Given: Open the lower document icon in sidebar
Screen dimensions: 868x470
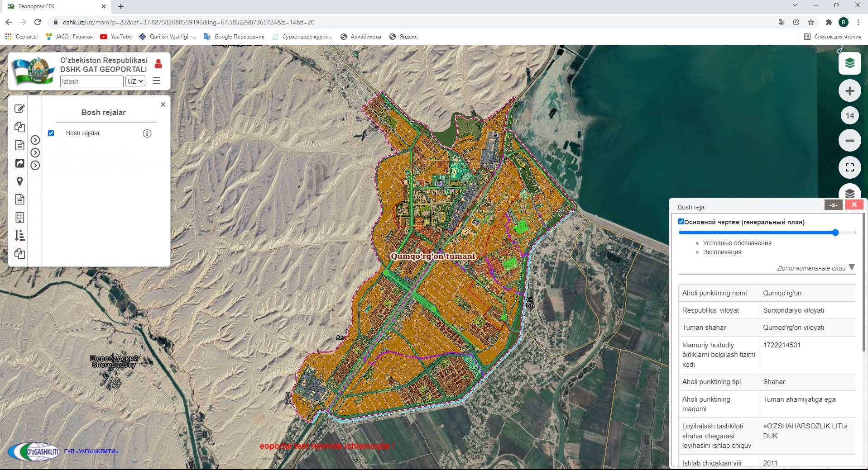Looking at the screenshot, I should [19, 199].
